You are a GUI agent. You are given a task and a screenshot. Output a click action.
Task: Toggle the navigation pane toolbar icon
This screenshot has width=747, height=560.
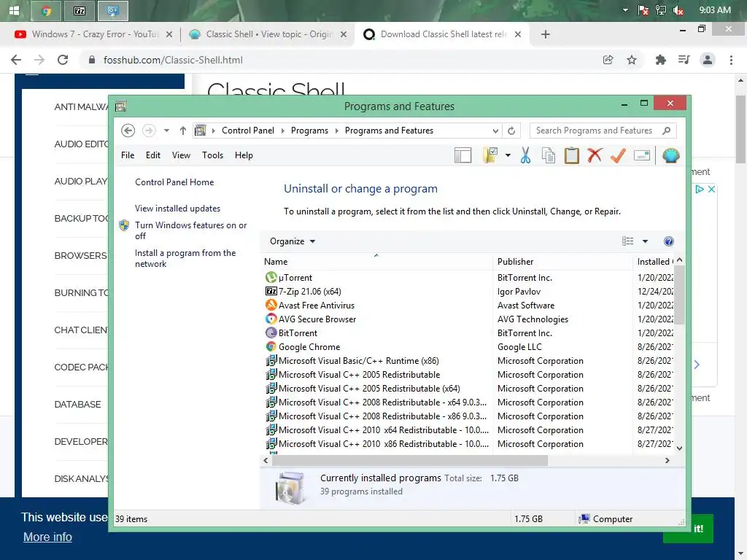[x=462, y=155]
